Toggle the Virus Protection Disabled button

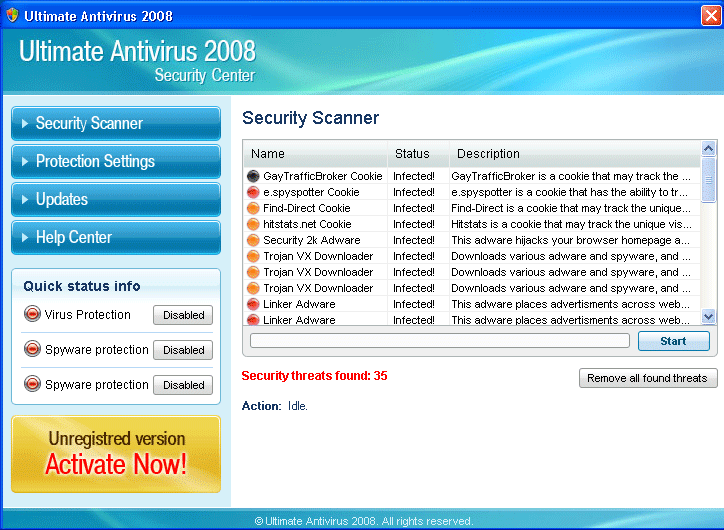[x=183, y=315]
